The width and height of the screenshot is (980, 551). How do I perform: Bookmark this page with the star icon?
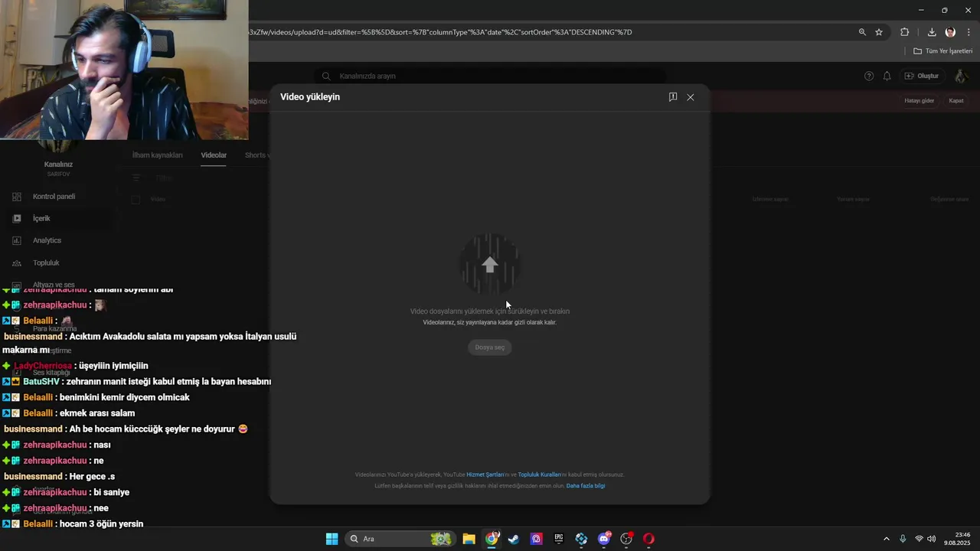coord(879,32)
